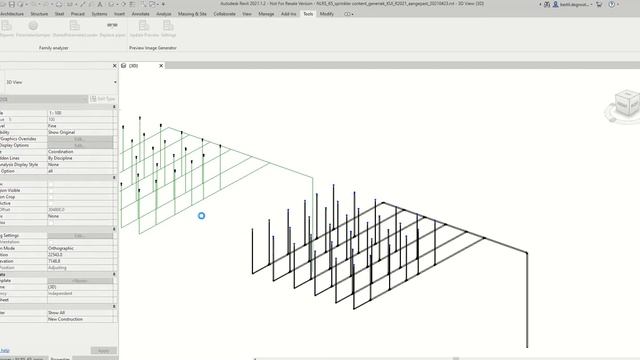
Task: Switch to the View ribbon tab
Action: 247,14
